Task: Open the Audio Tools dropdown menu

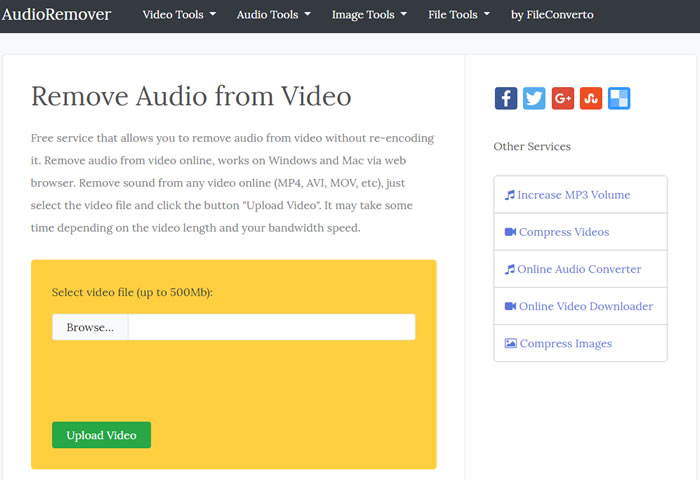Action: tap(273, 15)
